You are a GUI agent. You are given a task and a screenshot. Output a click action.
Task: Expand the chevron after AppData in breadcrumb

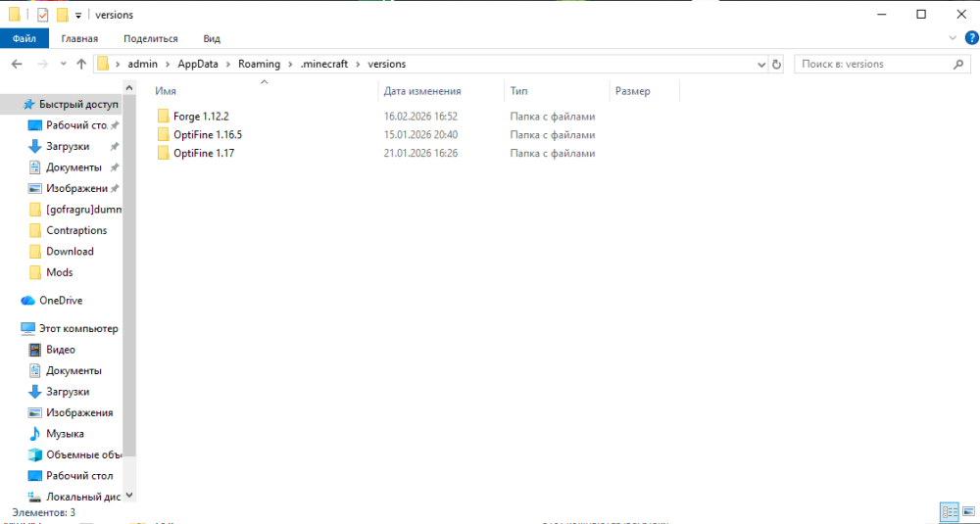tap(228, 64)
